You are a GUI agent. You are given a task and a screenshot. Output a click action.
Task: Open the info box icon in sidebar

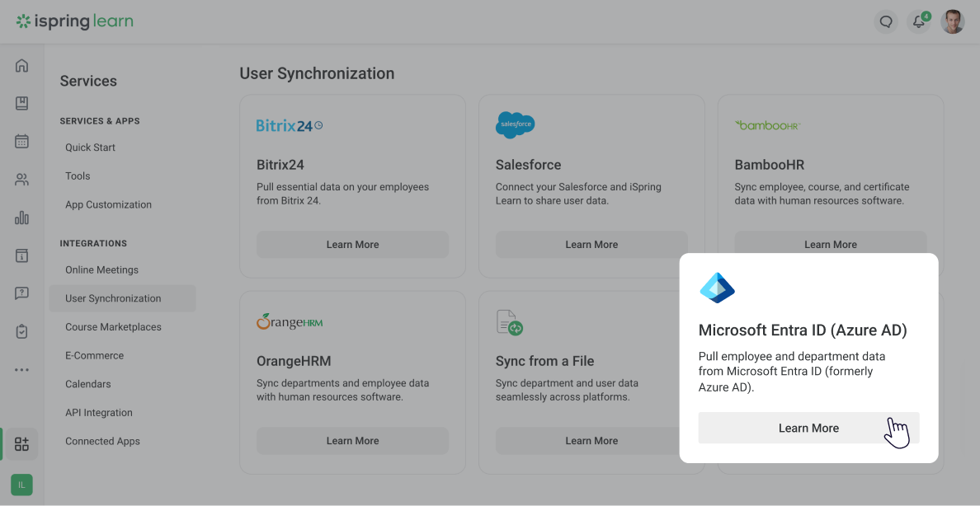(22, 255)
